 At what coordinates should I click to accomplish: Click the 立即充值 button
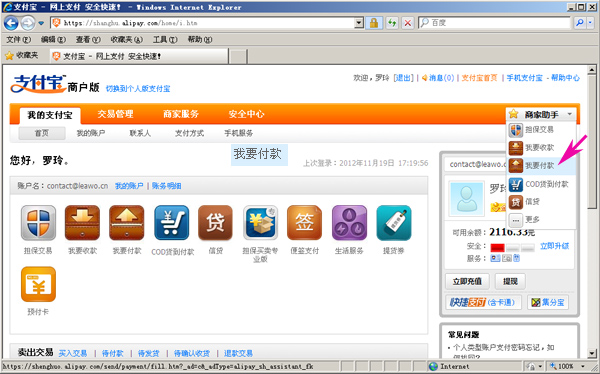coord(467,282)
